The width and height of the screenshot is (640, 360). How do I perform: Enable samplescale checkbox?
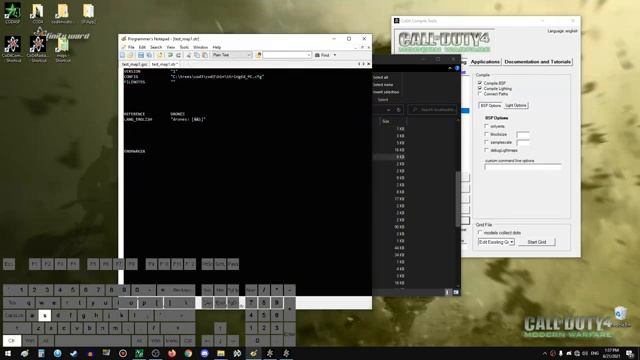click(486, 142)
